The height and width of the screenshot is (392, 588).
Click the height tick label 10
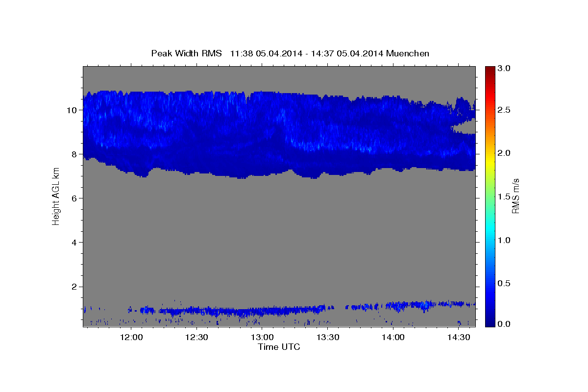(x=73, y=110)
